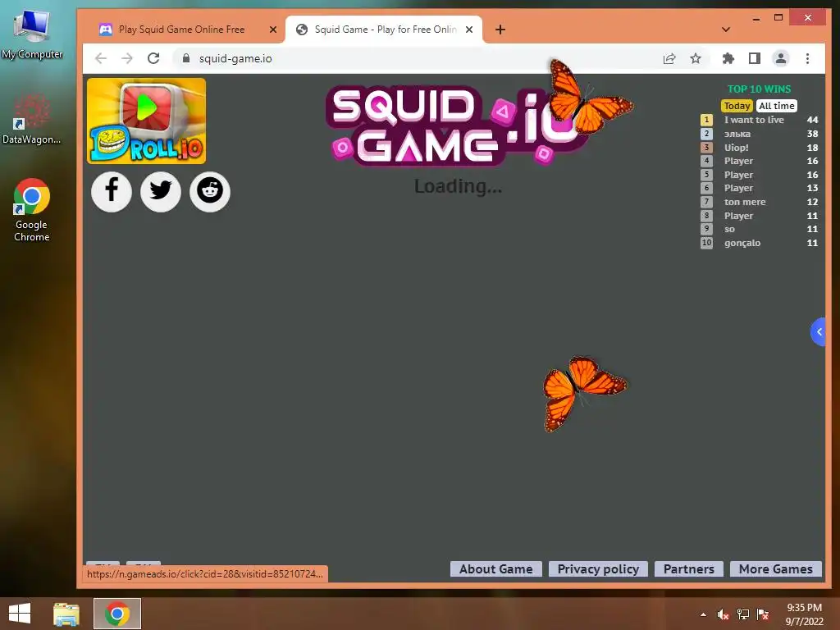The height and width of the screenshot is (630, 840).
Task: Open My Computer desktop icon
Action: pyautogui.click(x=32, y=33)
